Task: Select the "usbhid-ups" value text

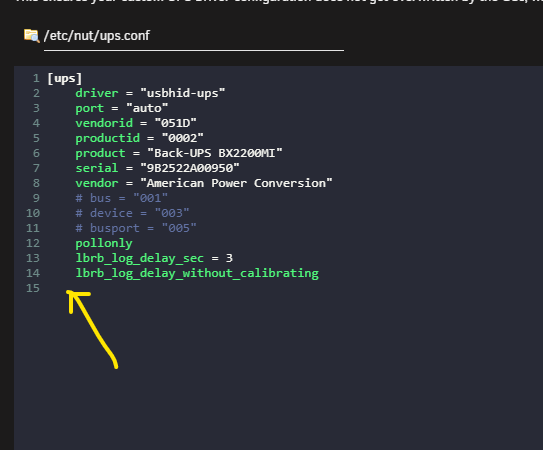Action: (x=183, y=93)
